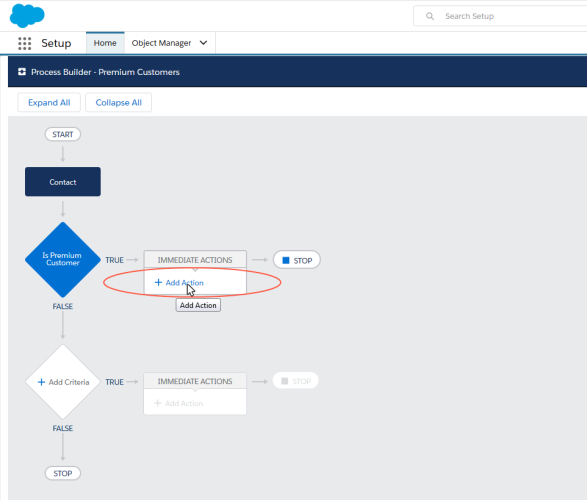Click the STOP node after first Immediate Actions

point(297,260)
